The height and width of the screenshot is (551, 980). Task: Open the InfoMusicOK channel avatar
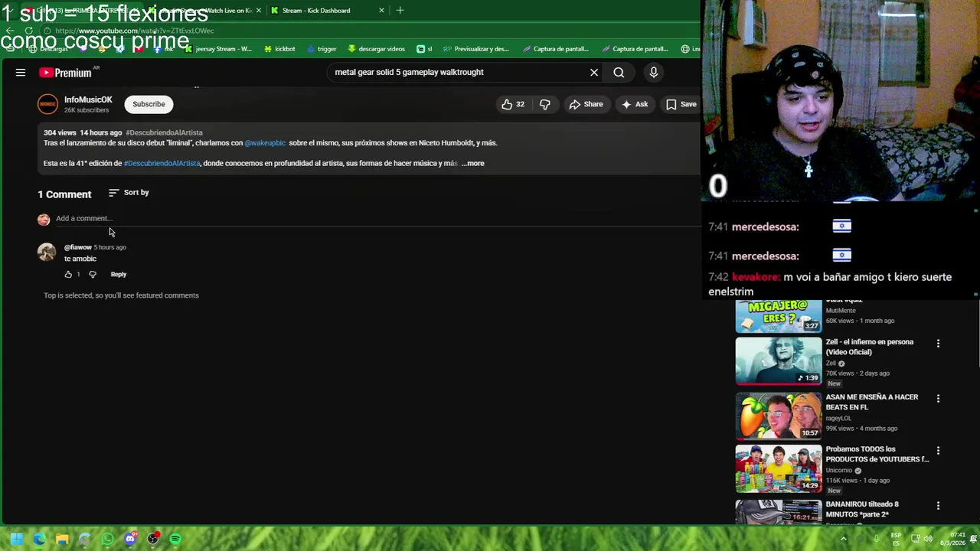[x=47, y=104]
